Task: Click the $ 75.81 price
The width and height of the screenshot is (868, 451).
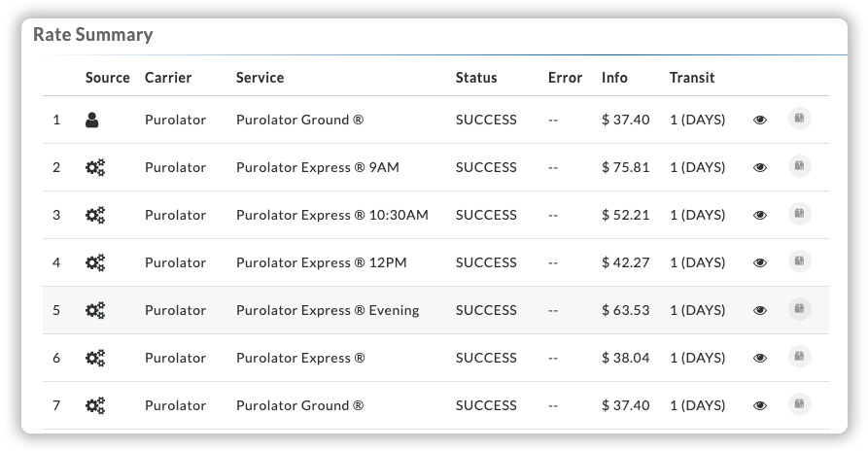Action: pos(626,167)
